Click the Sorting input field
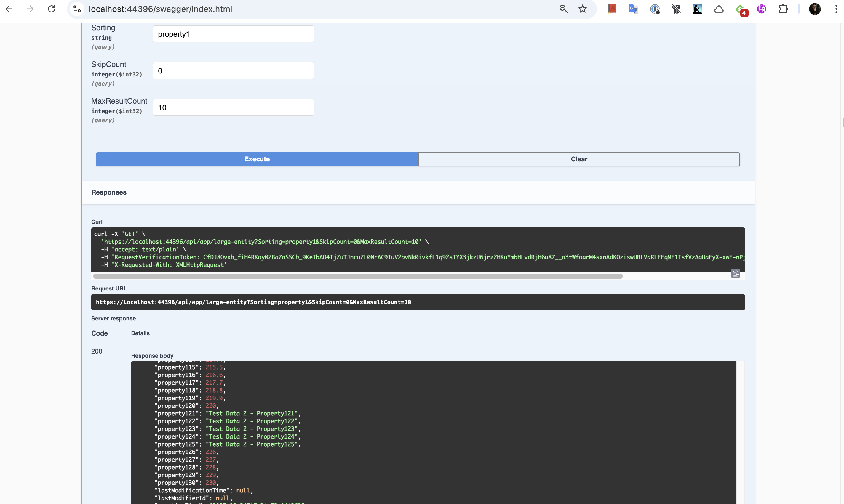 click(x=233, y=34)
